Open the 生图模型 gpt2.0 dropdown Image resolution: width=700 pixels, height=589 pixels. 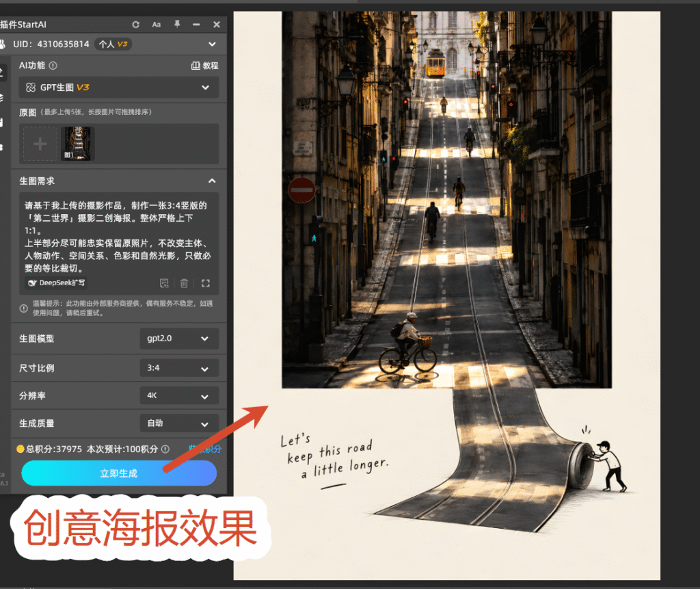[179, 339]
